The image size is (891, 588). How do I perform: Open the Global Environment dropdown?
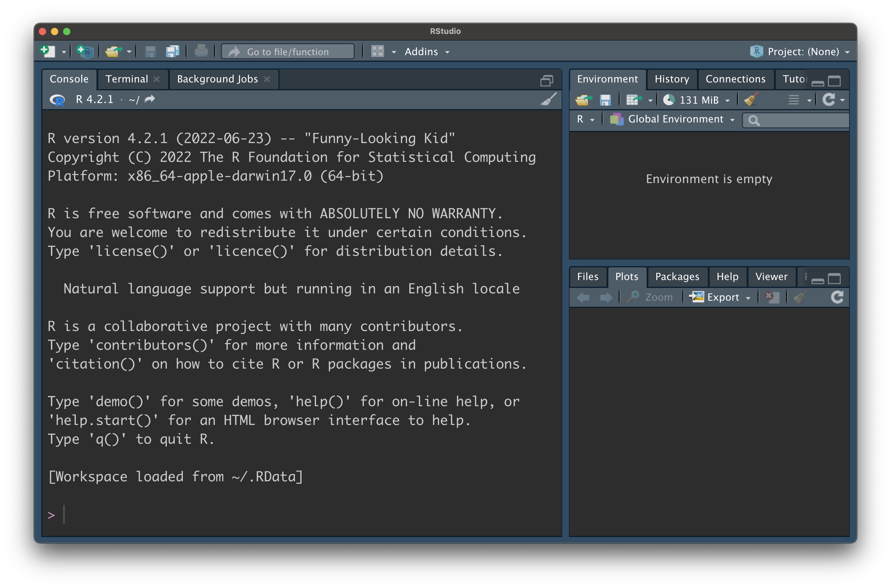672,119
